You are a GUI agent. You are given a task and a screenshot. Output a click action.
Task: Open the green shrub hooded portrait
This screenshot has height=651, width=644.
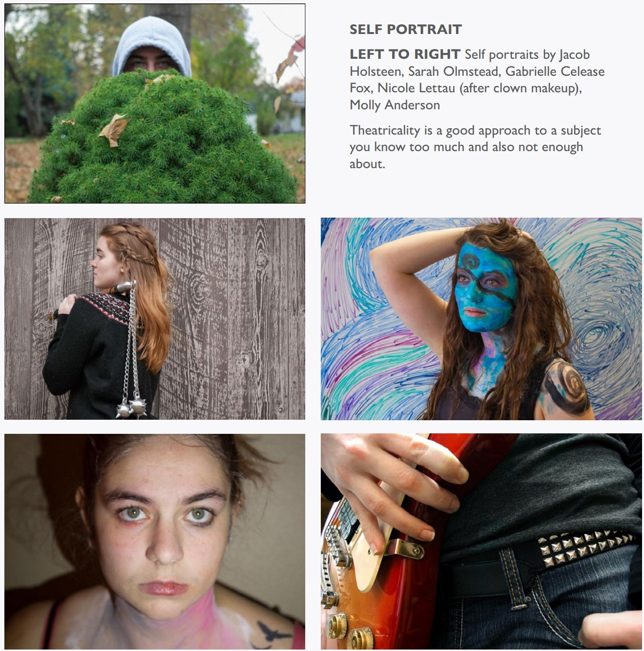pyautogui.click(x=155, y=103)
